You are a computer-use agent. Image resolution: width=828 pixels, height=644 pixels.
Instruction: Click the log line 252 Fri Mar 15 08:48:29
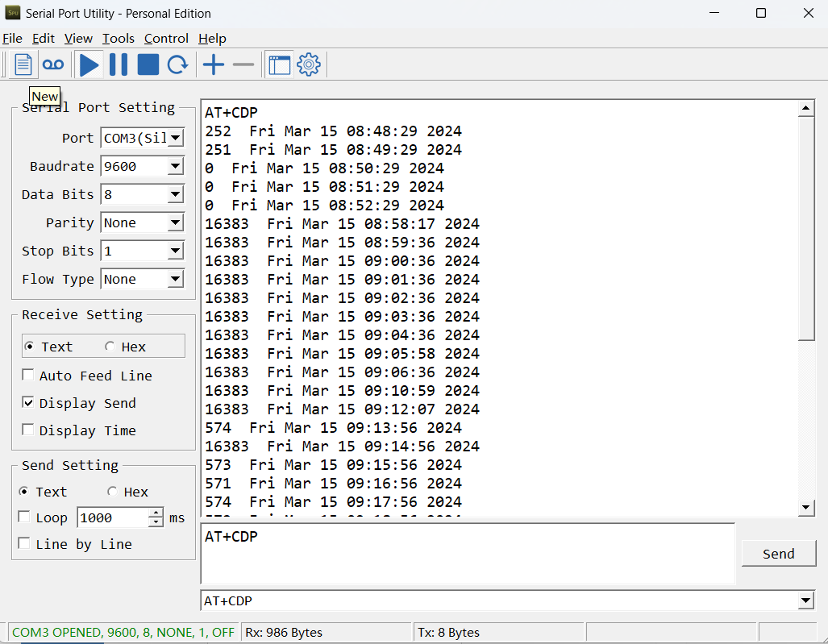(333, 131)
